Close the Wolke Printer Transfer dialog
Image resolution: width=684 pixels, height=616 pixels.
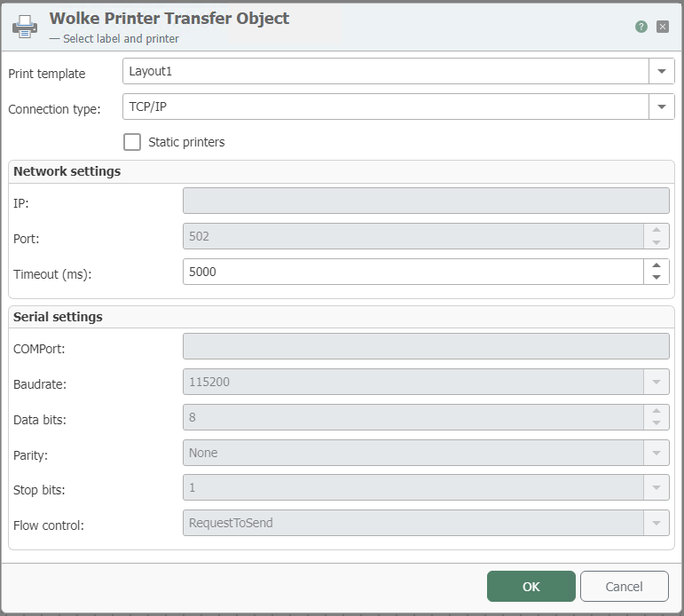(662, 27)
